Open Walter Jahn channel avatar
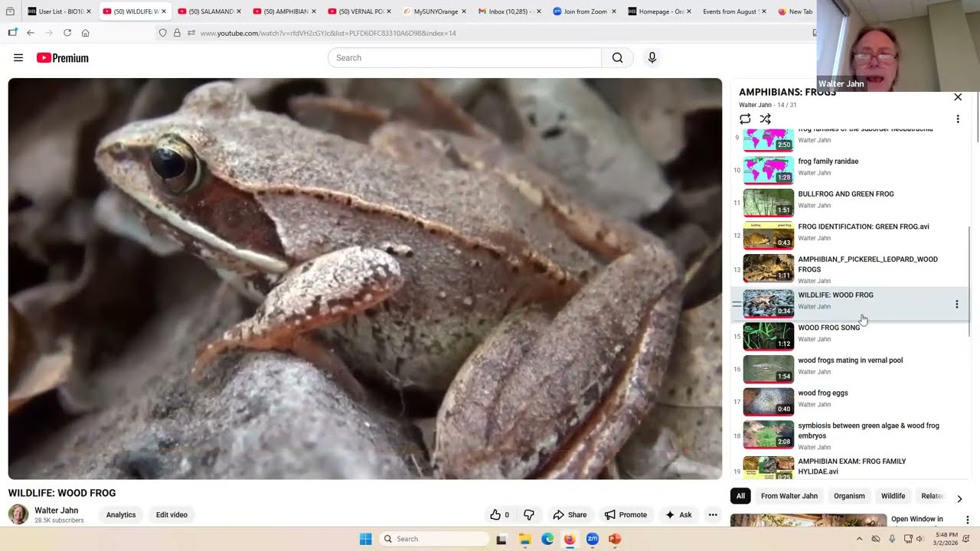This screenshot has width=980, height=551. click(x=18, y=514)
